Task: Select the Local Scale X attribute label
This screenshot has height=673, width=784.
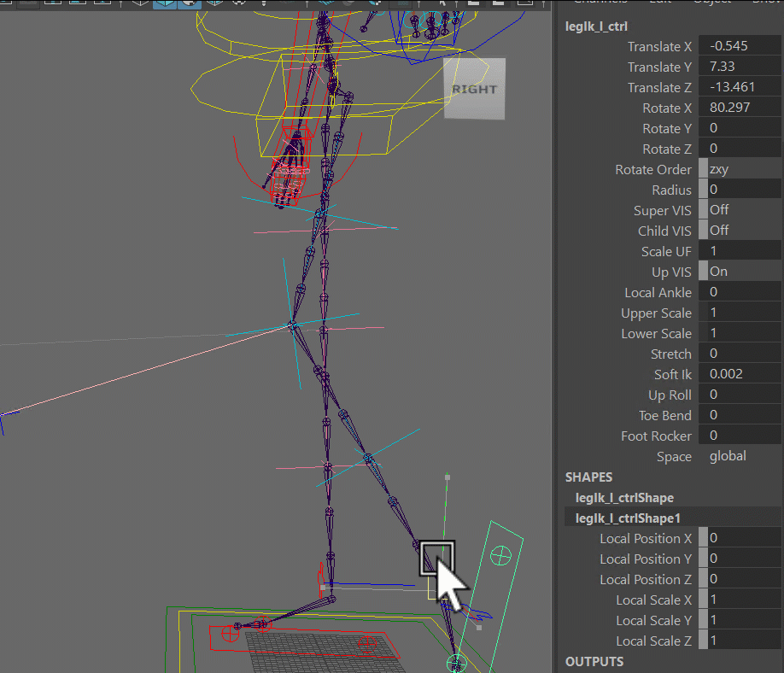Action: tap(654, 600)
